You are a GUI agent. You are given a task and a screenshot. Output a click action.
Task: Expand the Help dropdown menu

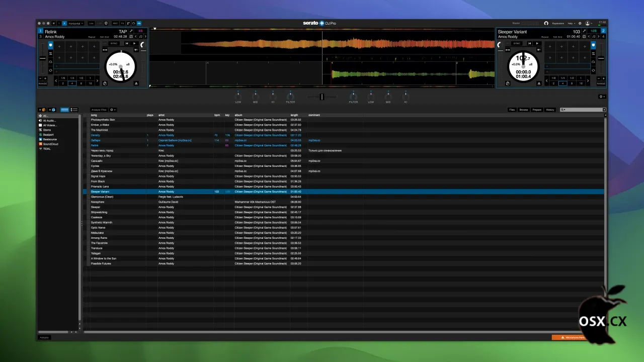572,23
